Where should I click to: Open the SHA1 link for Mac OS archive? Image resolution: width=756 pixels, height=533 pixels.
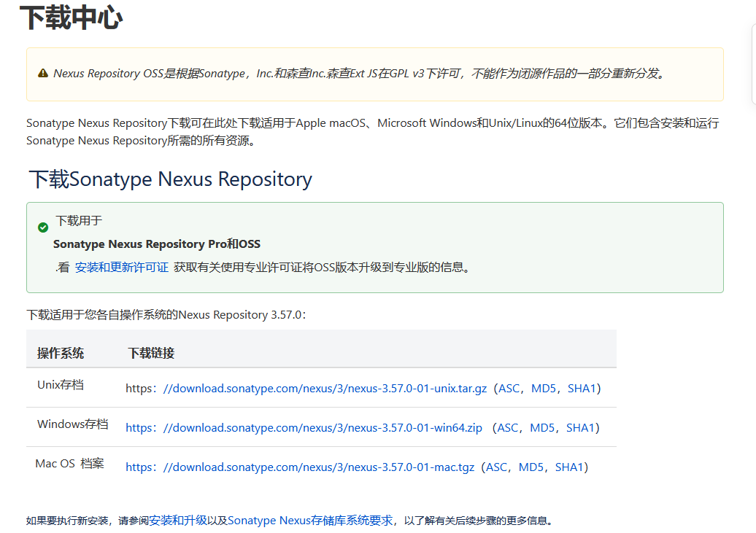pyautogui.click(x=569, y=467)
